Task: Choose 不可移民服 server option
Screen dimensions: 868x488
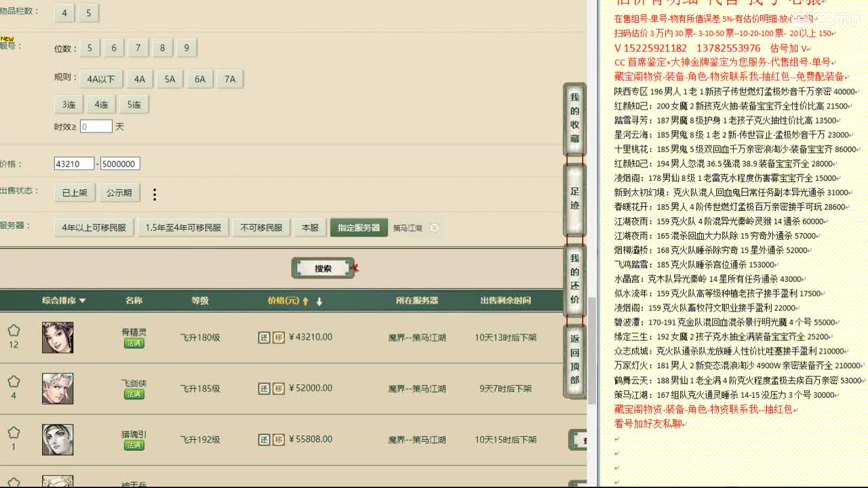Action: 261,228
